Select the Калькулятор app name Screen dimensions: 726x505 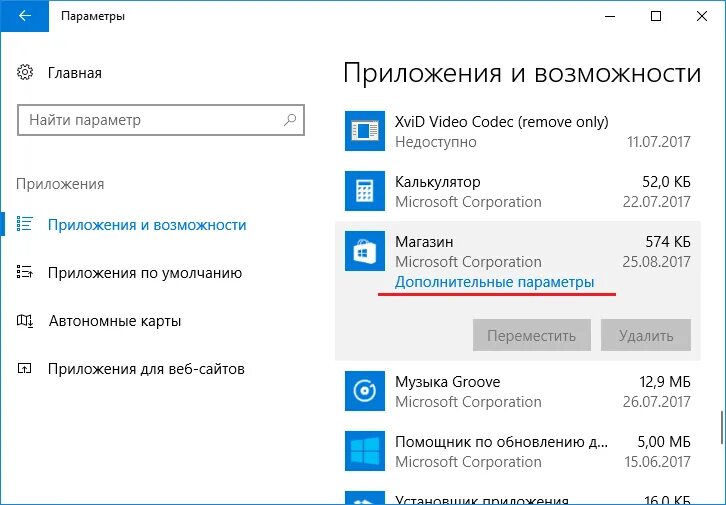point(438,182)
